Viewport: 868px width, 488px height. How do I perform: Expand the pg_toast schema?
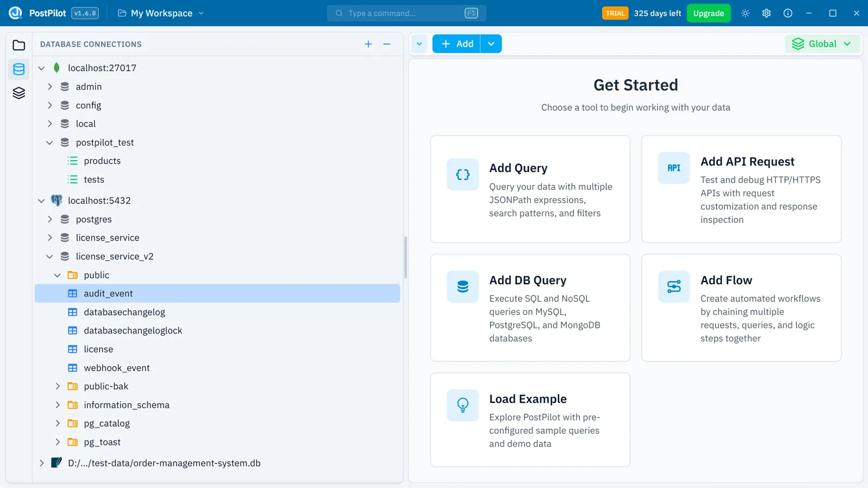tap(58, 442)
